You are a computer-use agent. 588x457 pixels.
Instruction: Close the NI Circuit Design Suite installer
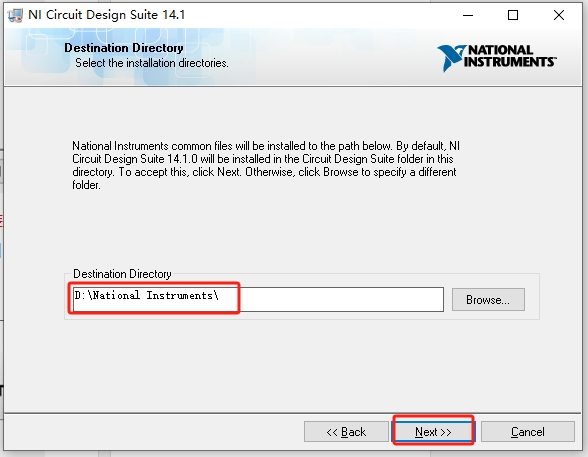[x=559, y=15]
